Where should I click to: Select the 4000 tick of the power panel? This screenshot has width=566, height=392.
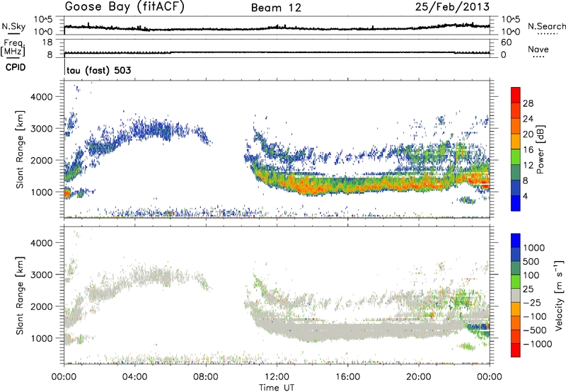tap(42, 97)
